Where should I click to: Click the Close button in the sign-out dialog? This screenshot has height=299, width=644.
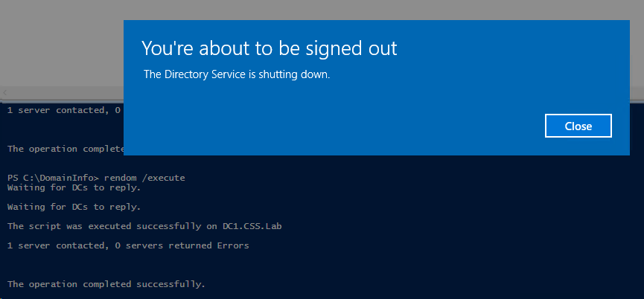tap(578, 126)
